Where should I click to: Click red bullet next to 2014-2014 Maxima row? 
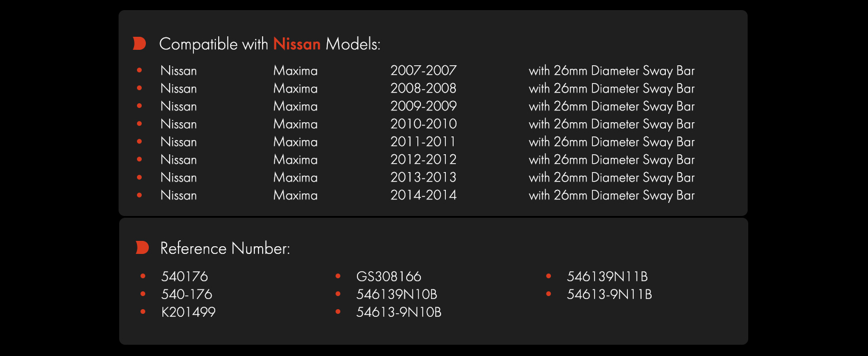click(x=139, y=195)
